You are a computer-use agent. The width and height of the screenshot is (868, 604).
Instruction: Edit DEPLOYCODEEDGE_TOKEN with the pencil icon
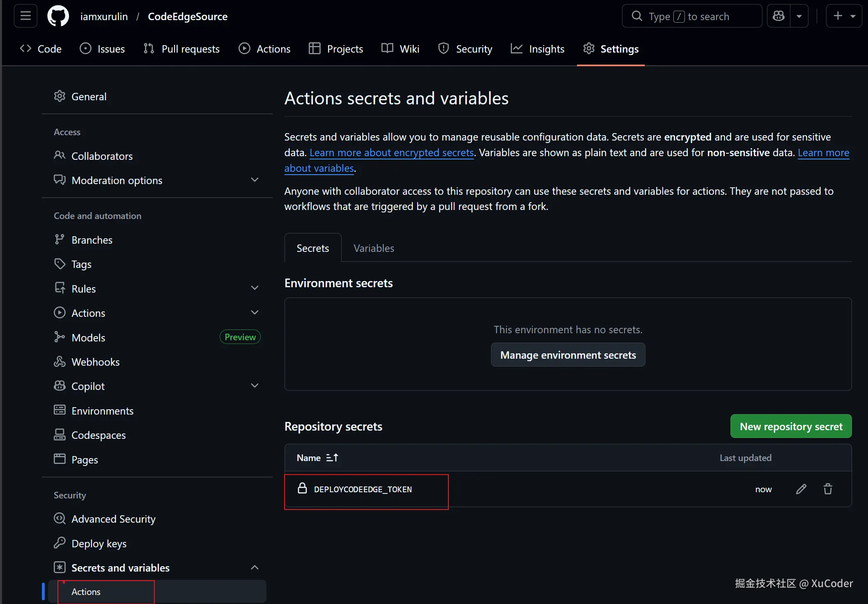(x=801, y=489)
